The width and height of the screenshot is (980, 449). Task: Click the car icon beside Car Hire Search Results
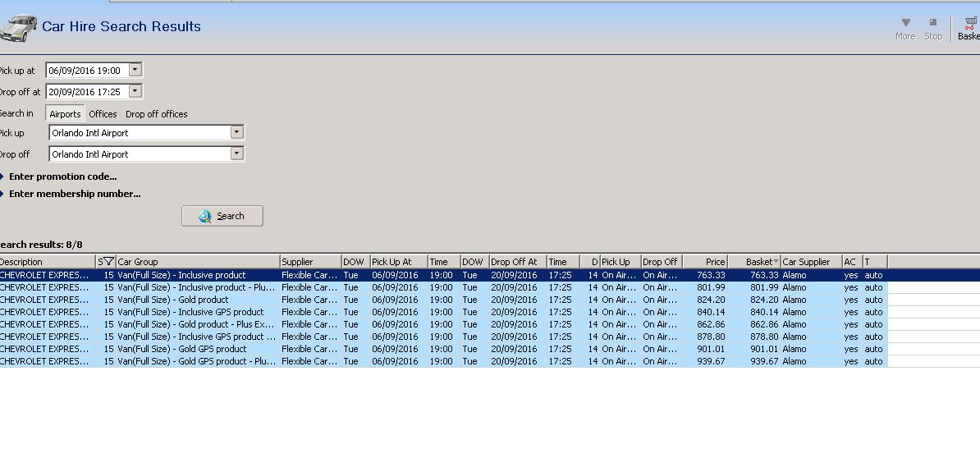pyautogui.click(x=17, y=28)
